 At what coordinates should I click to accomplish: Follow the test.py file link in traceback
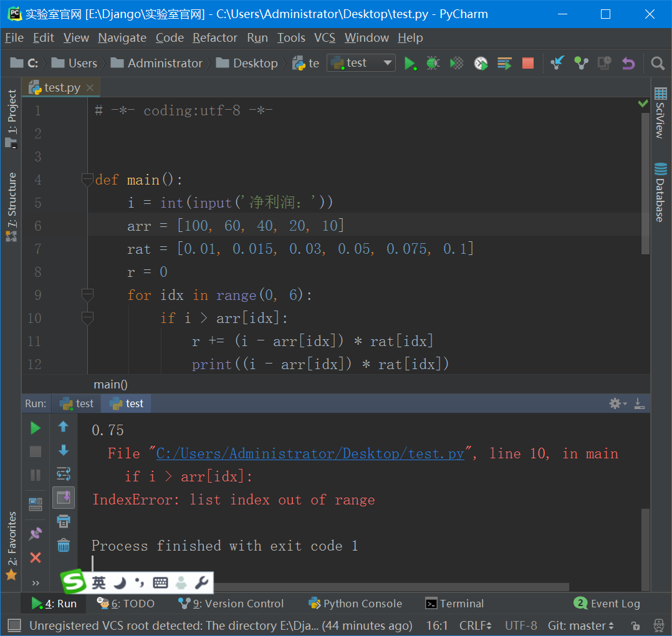[310, 453]
